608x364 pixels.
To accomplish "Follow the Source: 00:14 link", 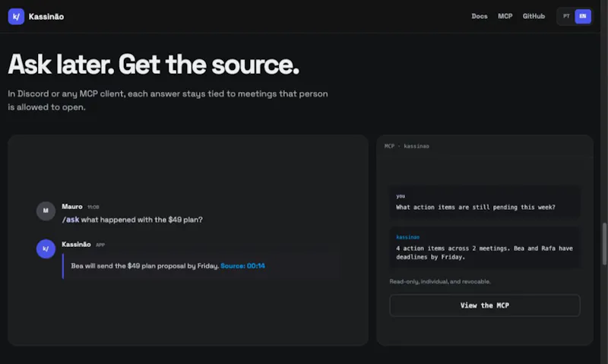I will [x=242, y=266].
